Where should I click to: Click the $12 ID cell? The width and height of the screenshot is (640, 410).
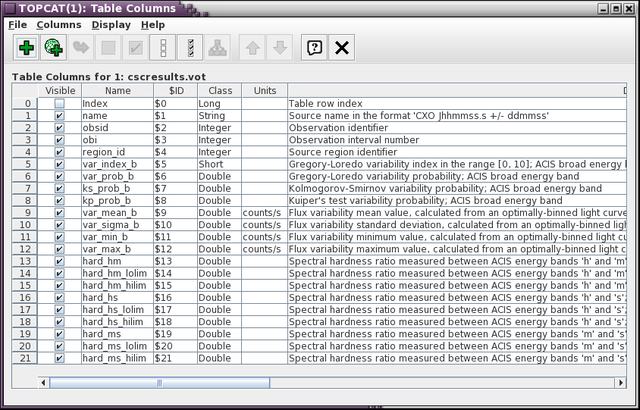click(x=176, y=249)
